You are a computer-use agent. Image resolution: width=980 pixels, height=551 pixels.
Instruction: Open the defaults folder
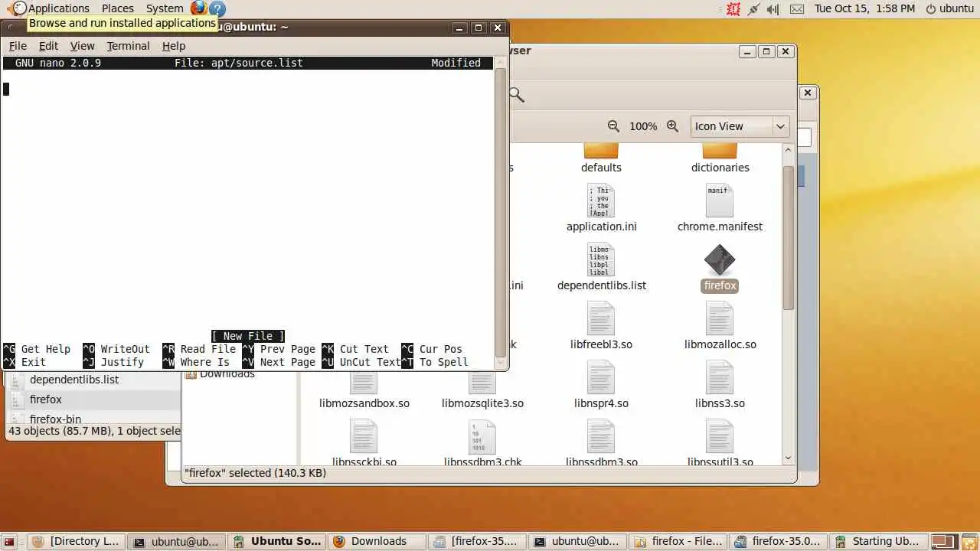pyautogui.click(x=601, y=151)
